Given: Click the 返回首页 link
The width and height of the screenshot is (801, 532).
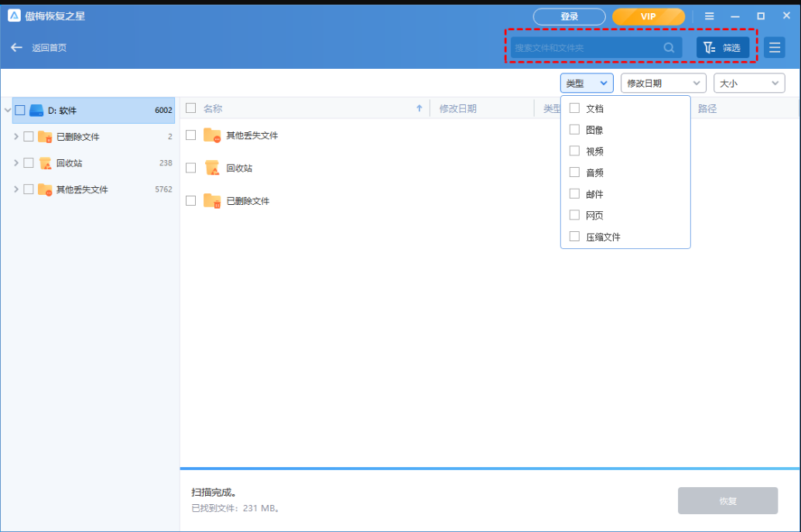Looking at the screenshot, I should coord(49,47).
